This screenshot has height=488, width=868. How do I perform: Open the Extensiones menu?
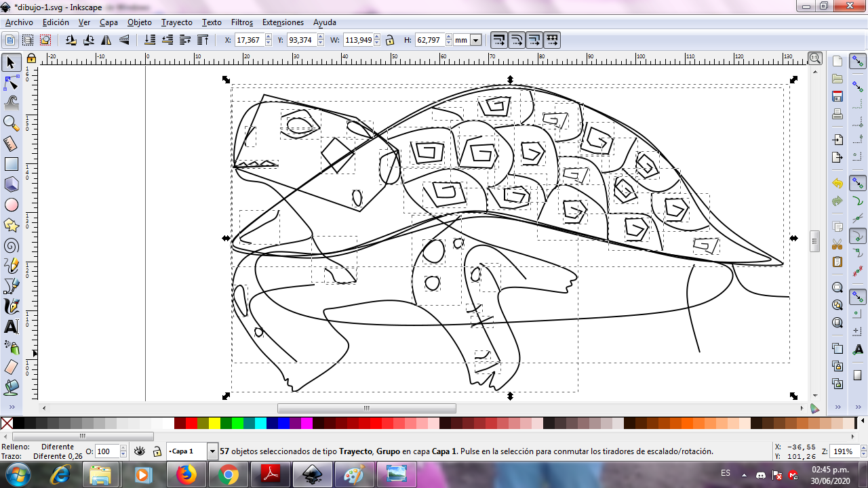[283, 22]
